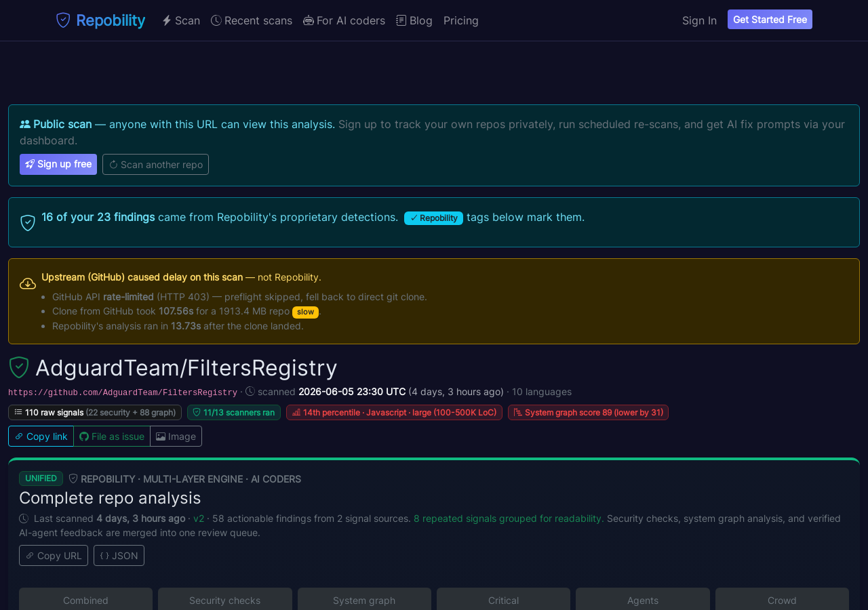Click the refresh icon on Scan another repo
The image size is (868, 610).
tap(113, 165)
